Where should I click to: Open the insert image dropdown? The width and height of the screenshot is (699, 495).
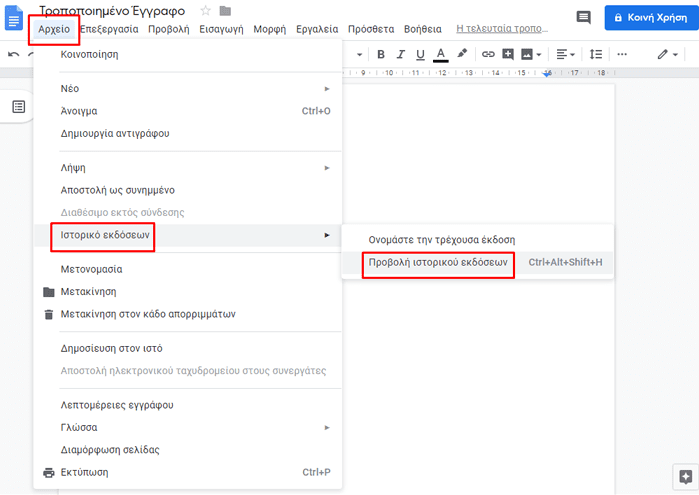531,54
